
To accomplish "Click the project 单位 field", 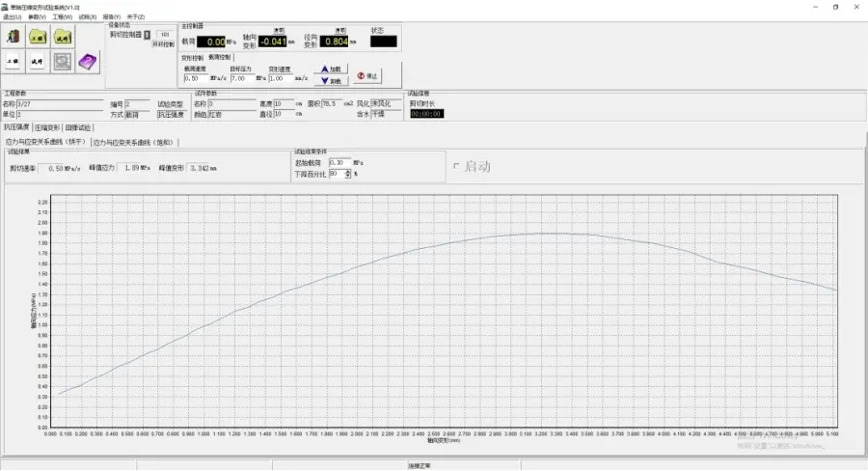I will [x=60, y=114].
